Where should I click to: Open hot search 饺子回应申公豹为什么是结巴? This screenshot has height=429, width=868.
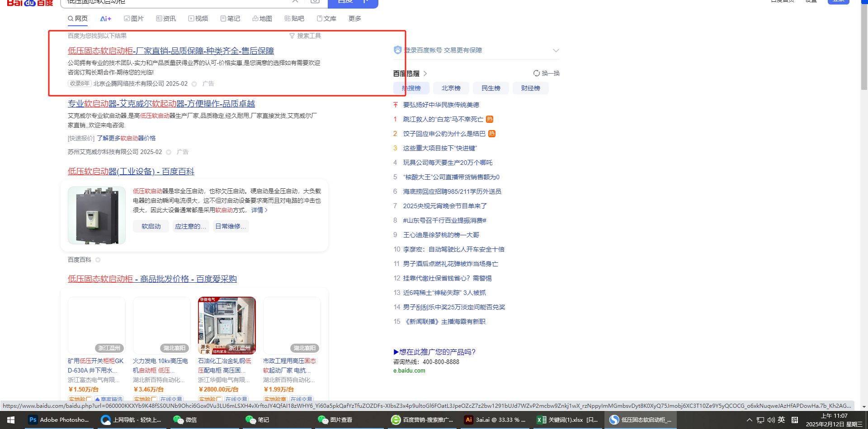coord(444,134)
